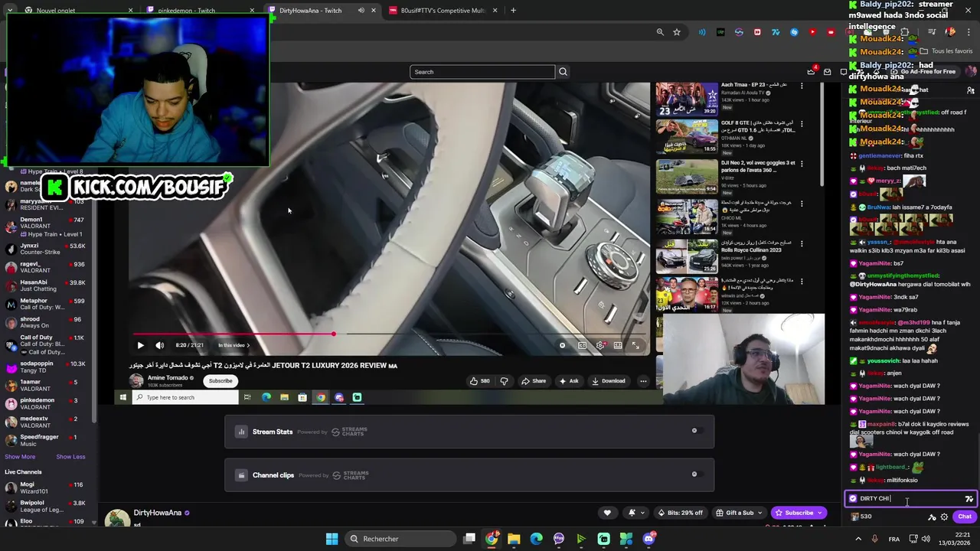Follow DirtyHowaAna with heart button
The width and height of the screenshot is (980, 551).
(607, 513)
